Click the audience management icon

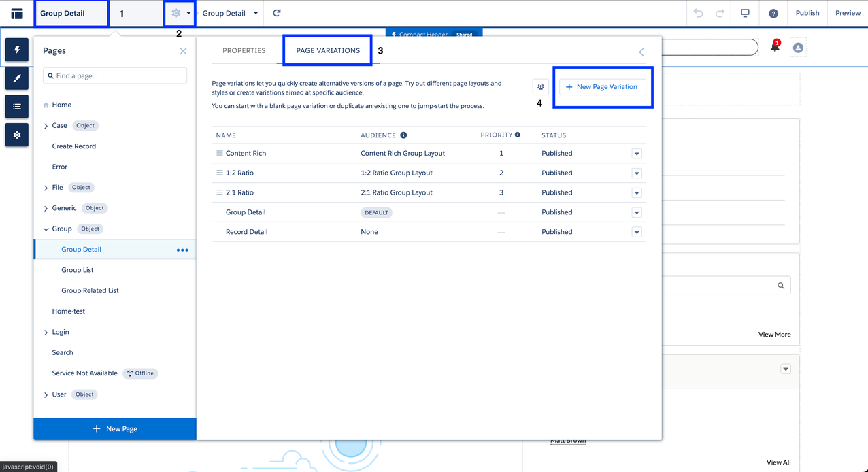[541, 87]
